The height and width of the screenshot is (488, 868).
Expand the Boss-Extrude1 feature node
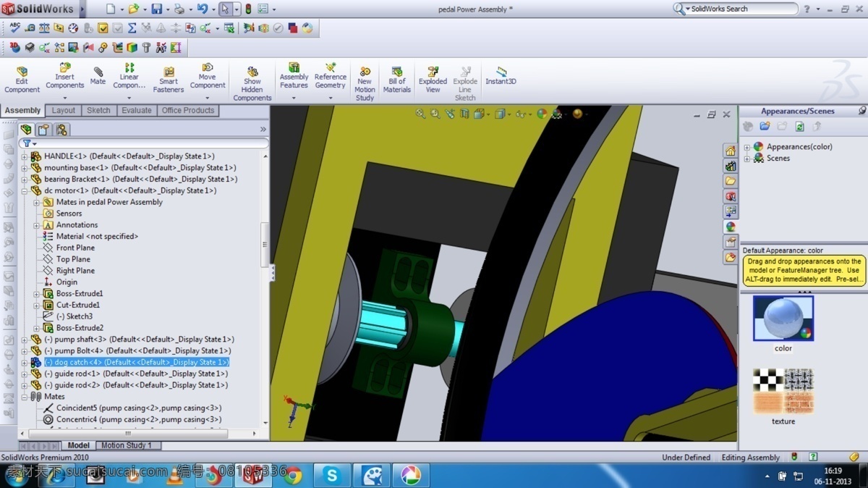(x=37, y=294)
